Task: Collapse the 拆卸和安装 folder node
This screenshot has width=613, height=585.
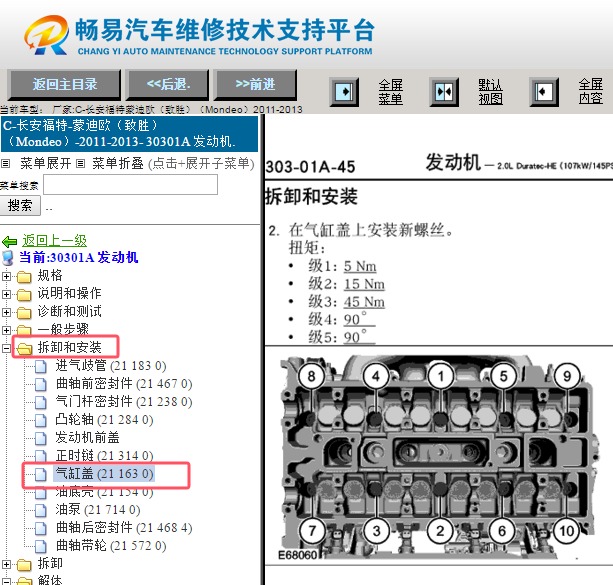Action: (x=6, y=348)
